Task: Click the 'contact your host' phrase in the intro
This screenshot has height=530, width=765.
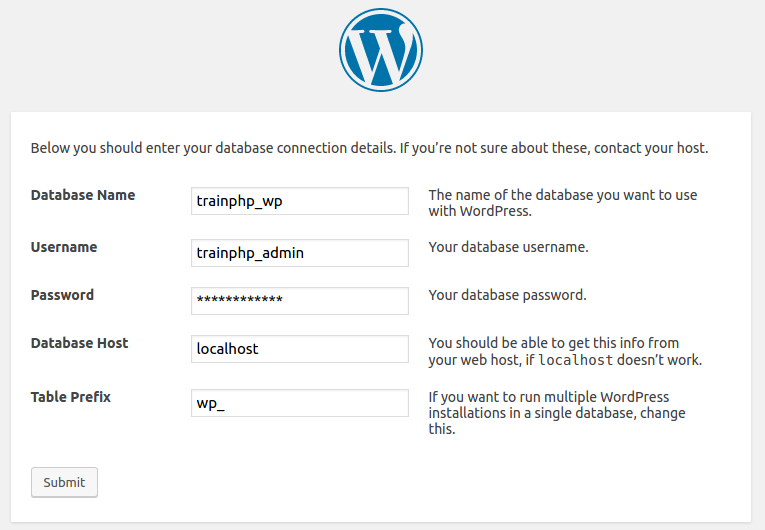Action: coord(650,148)
